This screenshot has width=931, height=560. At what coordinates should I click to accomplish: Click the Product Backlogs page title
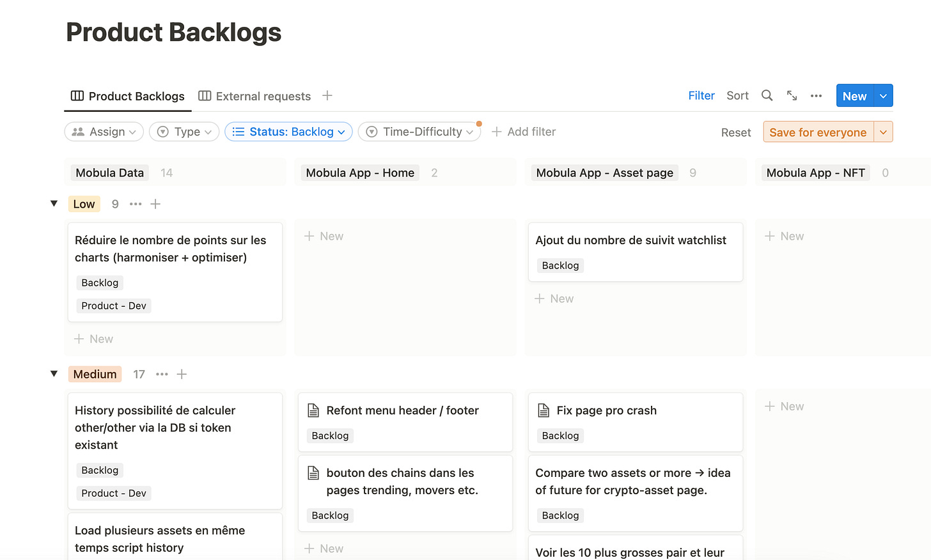point(173,32)
